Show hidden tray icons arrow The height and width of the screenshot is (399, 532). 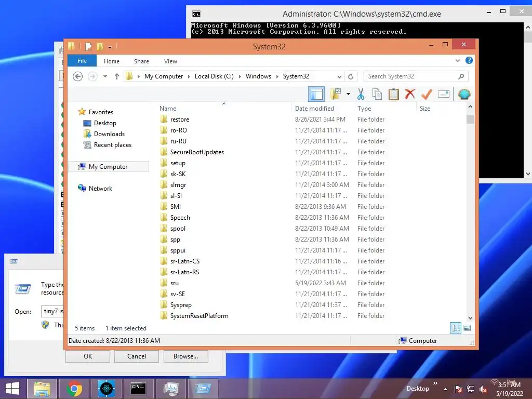click(445, 389)
